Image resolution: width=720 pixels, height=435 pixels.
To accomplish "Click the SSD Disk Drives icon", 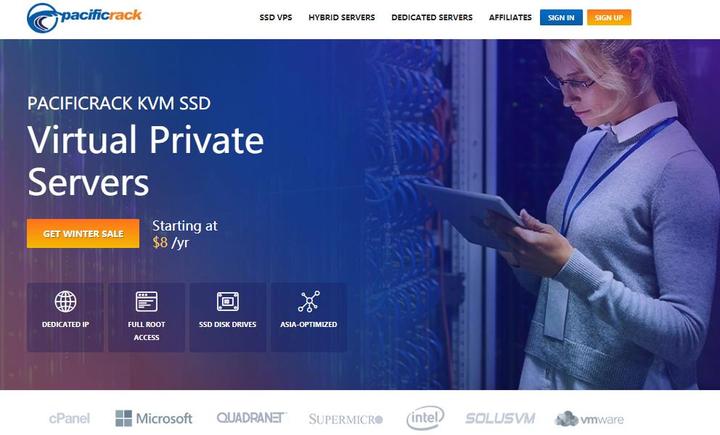I will pyautogui.click(x=228, y=301).
